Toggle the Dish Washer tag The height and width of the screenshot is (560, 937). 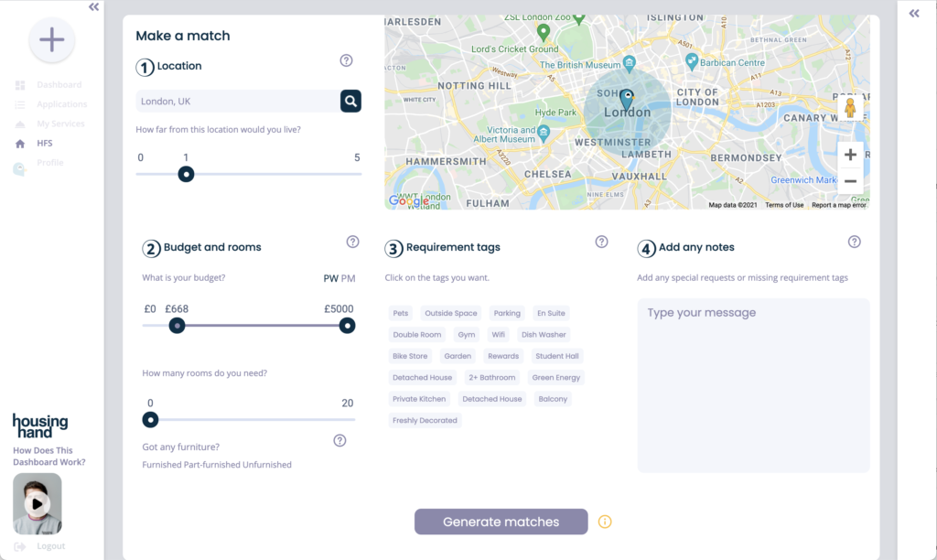point(544,335)
